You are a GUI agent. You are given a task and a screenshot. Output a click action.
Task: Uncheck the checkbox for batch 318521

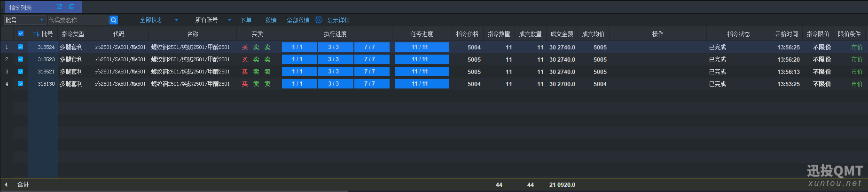(21, 72)
